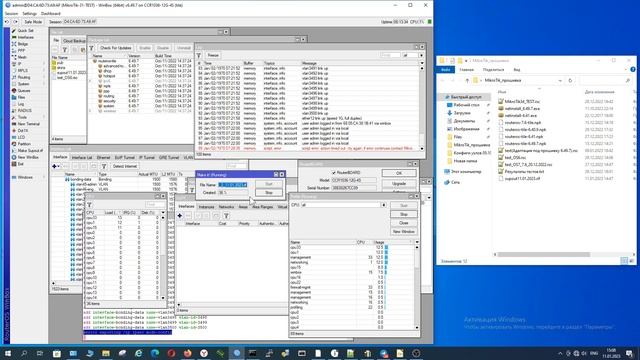Click the blue plus add icon in the OSPF window
The width and height of the screenshot is (640, 360).
(180, 216)
